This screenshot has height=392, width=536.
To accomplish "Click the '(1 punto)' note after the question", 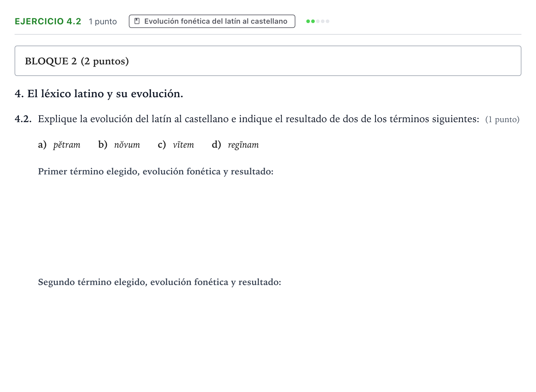I will click(x=502, y=119).
